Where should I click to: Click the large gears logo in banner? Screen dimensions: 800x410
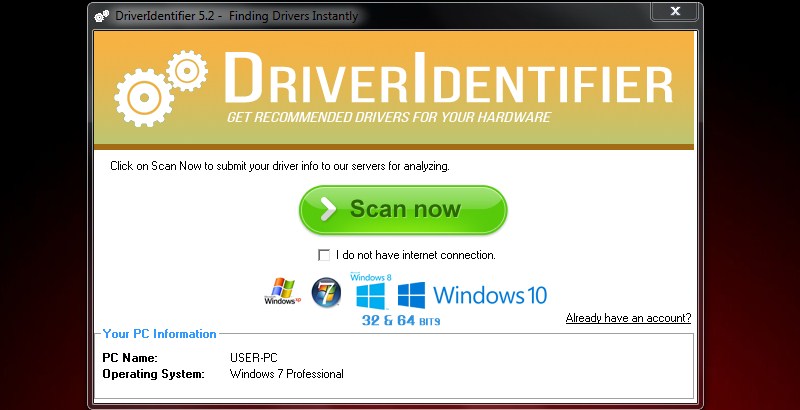point(161,88)
